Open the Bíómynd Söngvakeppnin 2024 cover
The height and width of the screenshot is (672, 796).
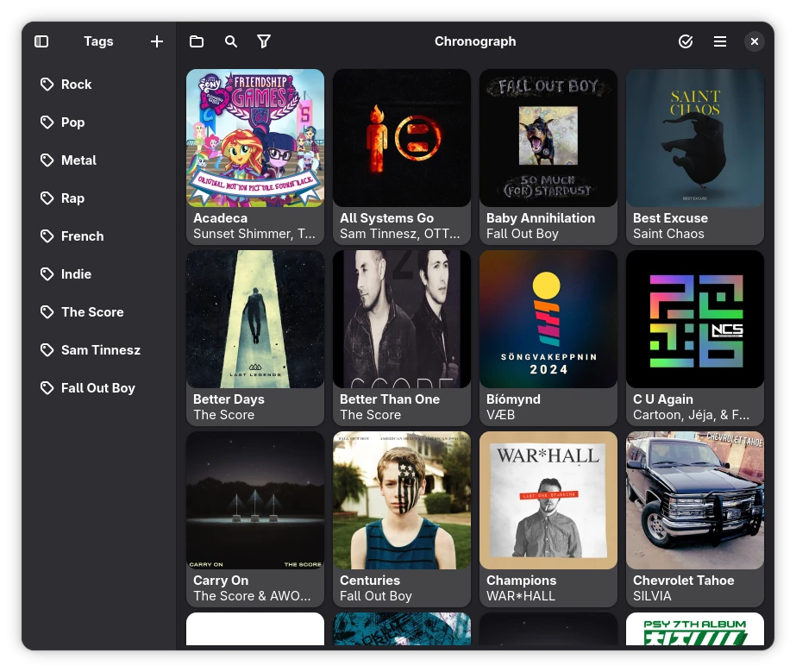tap(548, 319)
